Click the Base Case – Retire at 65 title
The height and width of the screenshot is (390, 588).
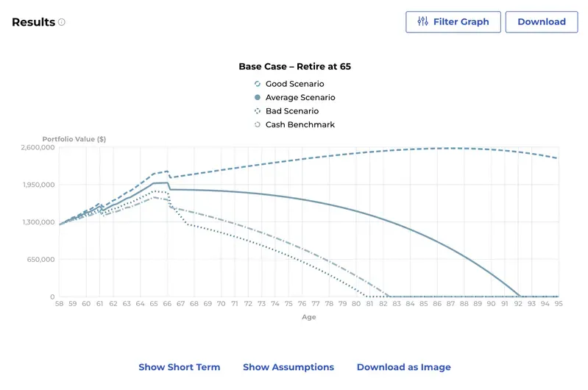[x=295, y=66]
